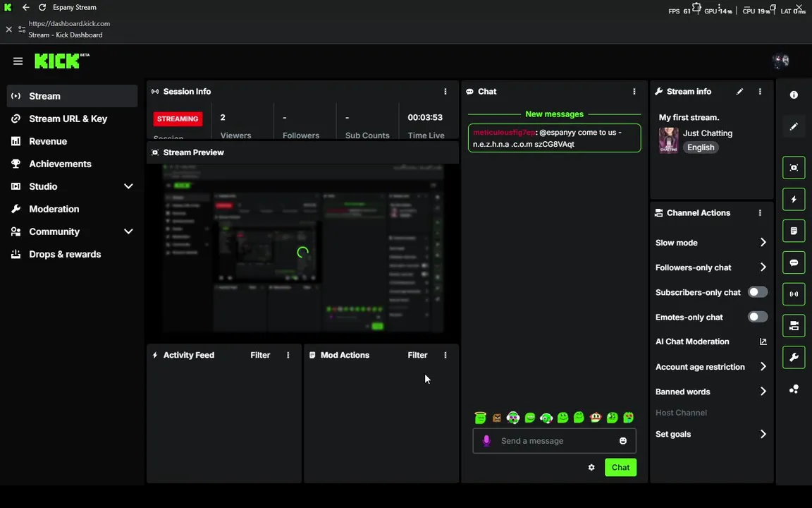This screenshot has width=812, height=508.
Task: Toggle wrench stream info widget in rail
Action: tap(794, 358)
